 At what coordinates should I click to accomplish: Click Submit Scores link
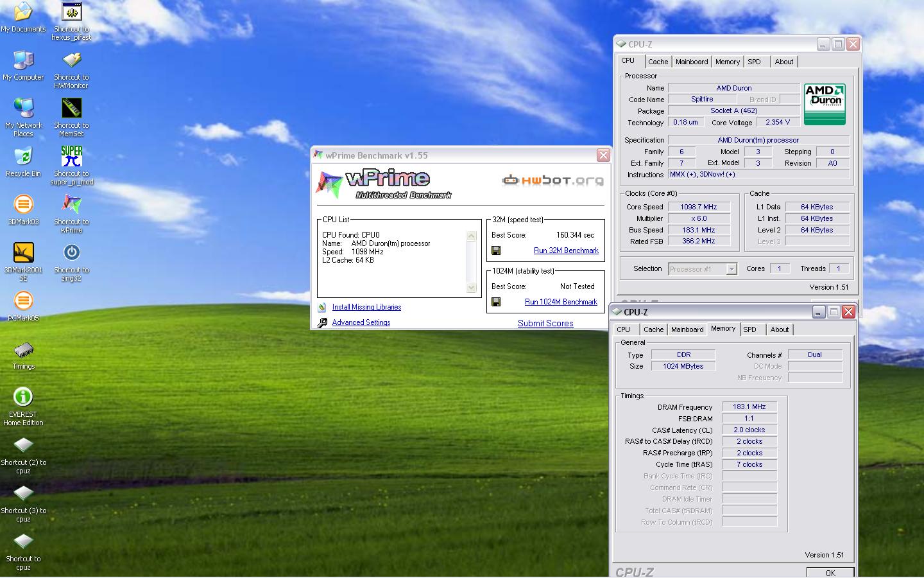pyautogui.click(x=545, y=323)
